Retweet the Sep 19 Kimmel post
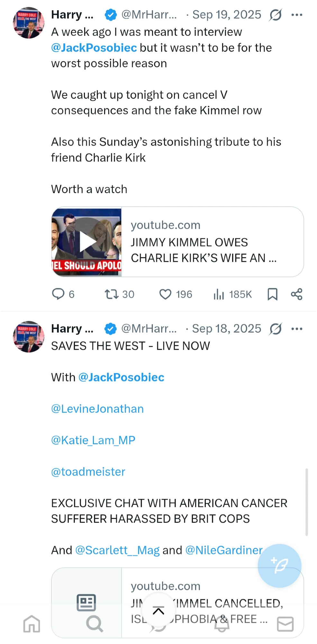Viewport: 317px width, 644px height. coord(112,294)
